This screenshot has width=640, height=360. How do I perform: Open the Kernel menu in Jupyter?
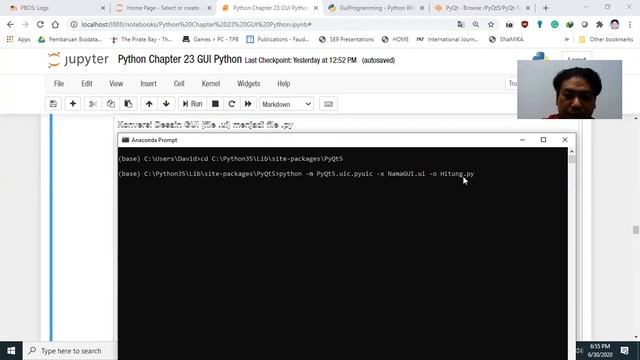(x=211, y=84)
